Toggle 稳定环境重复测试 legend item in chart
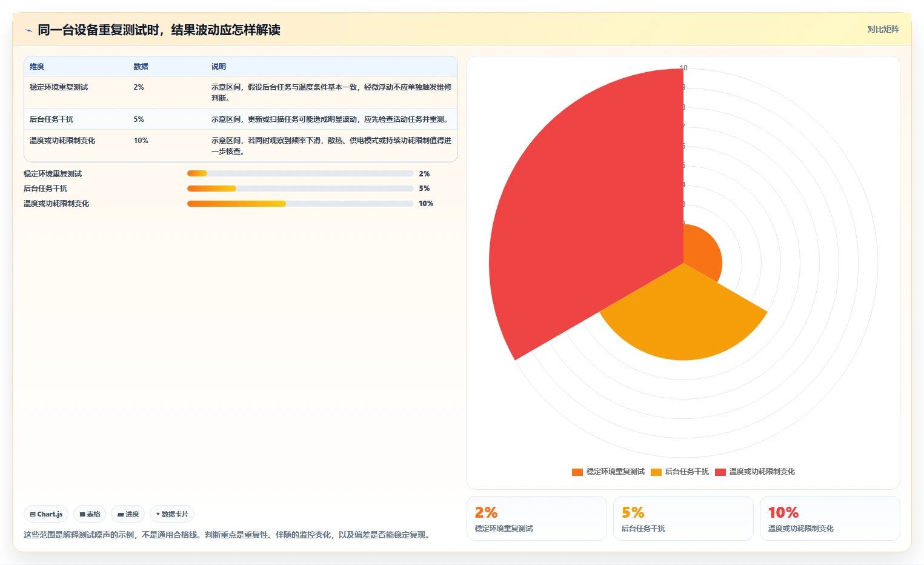The image size is (924, 565). point(608,472)
